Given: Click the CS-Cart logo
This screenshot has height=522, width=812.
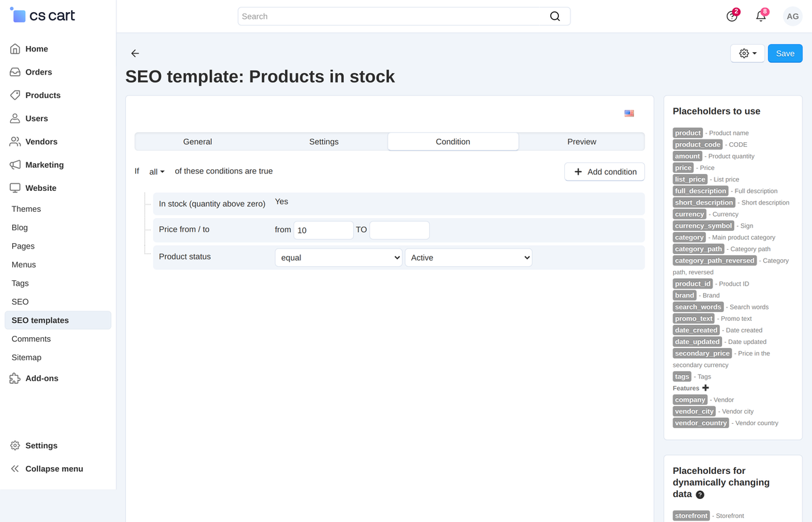Looking at the screenshot, I should 43,15.
